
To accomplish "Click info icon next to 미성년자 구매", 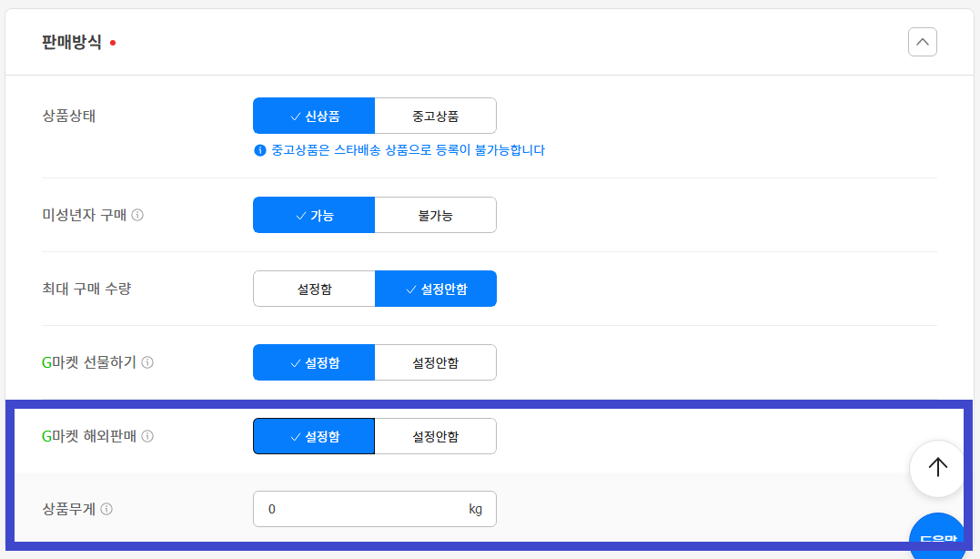I will (137, 216).
